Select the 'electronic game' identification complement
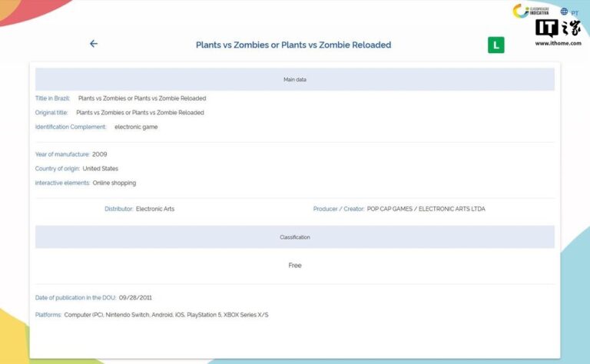 pos(136,127)
